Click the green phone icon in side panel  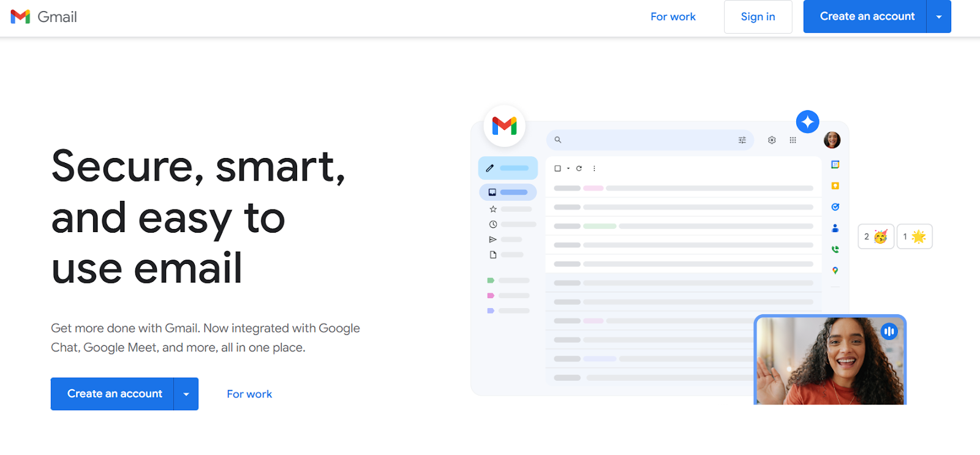tap(835, 249)
